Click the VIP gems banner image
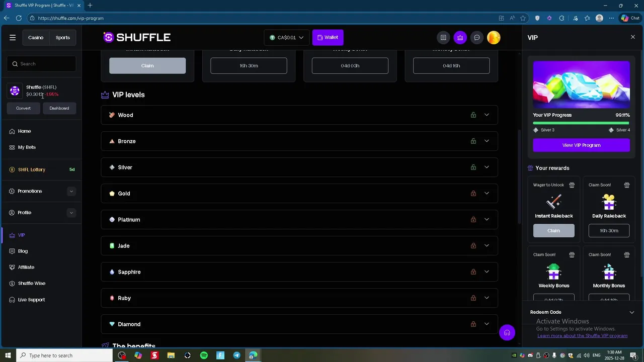644x362 pixels. pyautogui.click(x=581, y=84)
